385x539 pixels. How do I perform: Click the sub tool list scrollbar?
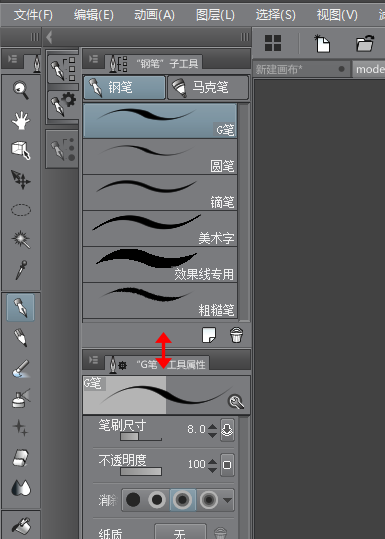(x=244, y=211)
